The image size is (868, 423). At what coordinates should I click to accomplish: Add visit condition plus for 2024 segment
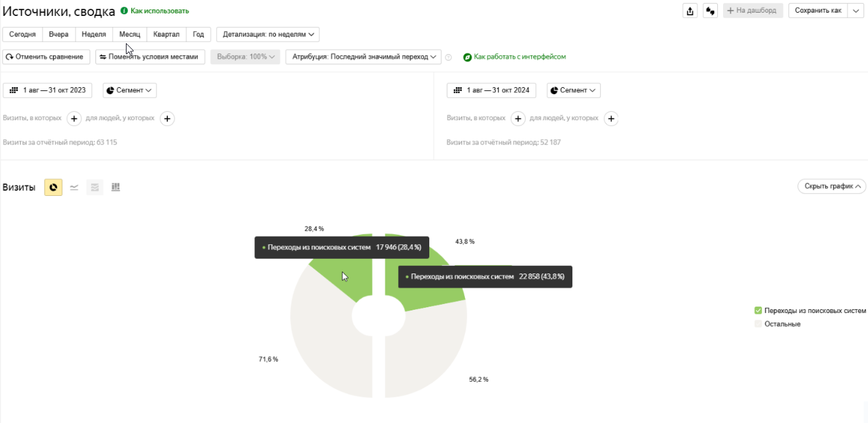[x=518, y=118]
